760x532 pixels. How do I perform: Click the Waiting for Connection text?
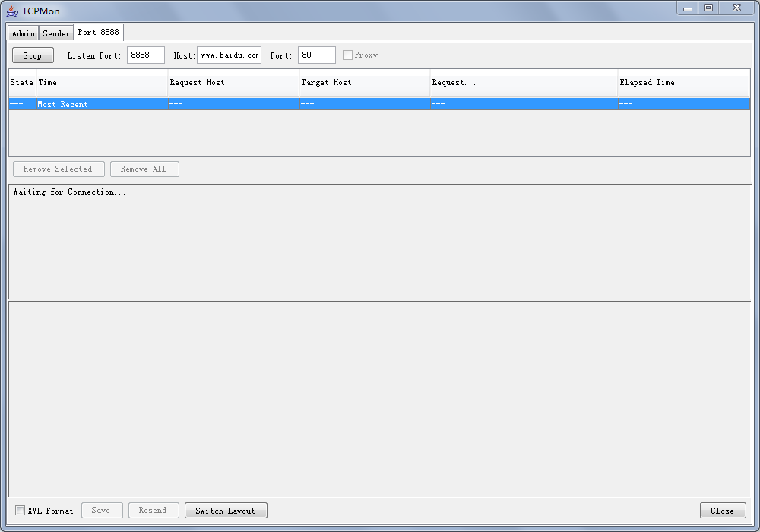pos(69,192)
